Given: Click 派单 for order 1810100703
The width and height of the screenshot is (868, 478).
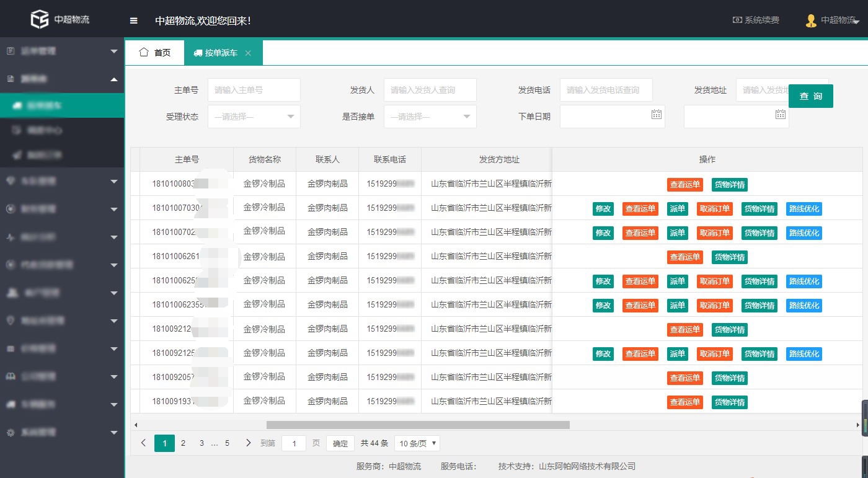Looking at the screenshot, I should tap(678, 209).
